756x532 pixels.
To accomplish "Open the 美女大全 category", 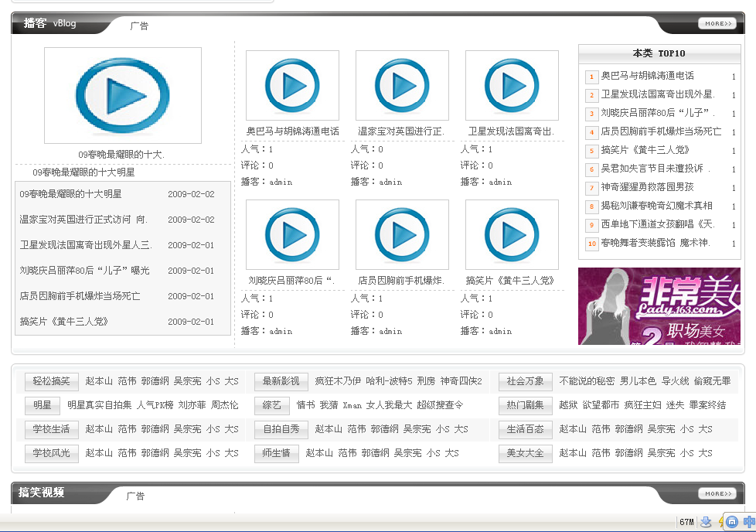I will (x=526, y=453).
